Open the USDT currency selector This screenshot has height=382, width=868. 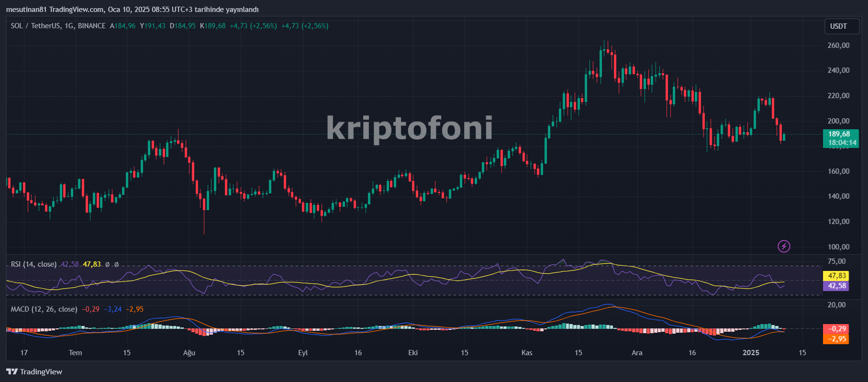[838, 26]
